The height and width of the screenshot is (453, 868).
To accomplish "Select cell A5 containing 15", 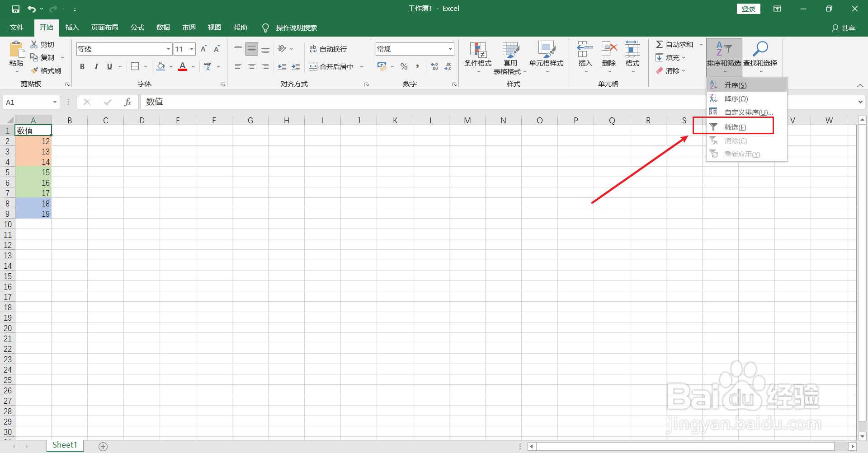I will pos(33,173).
